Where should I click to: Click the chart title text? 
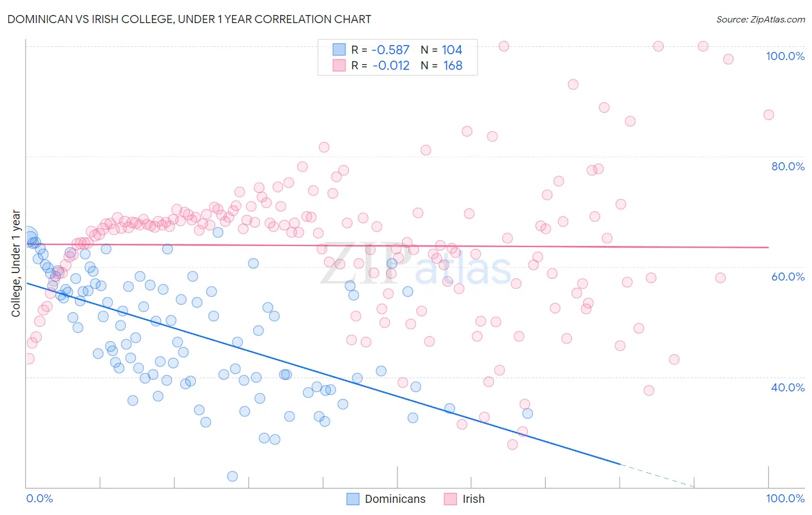(x=189, y=19)
